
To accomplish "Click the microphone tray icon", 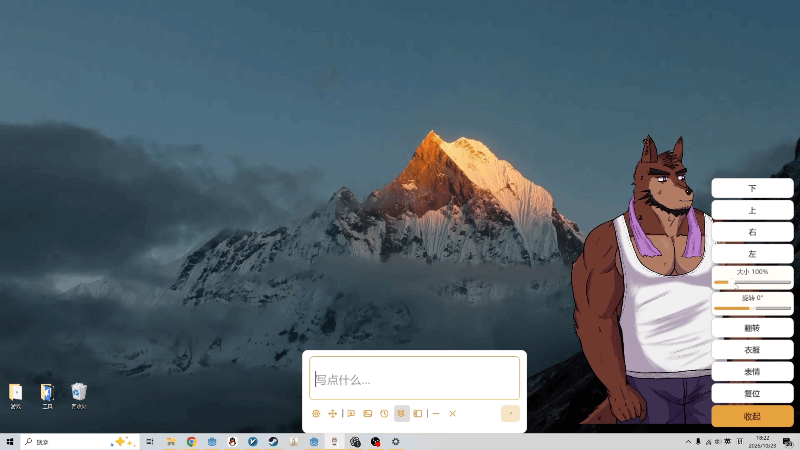I will click(x=698, y=442).
